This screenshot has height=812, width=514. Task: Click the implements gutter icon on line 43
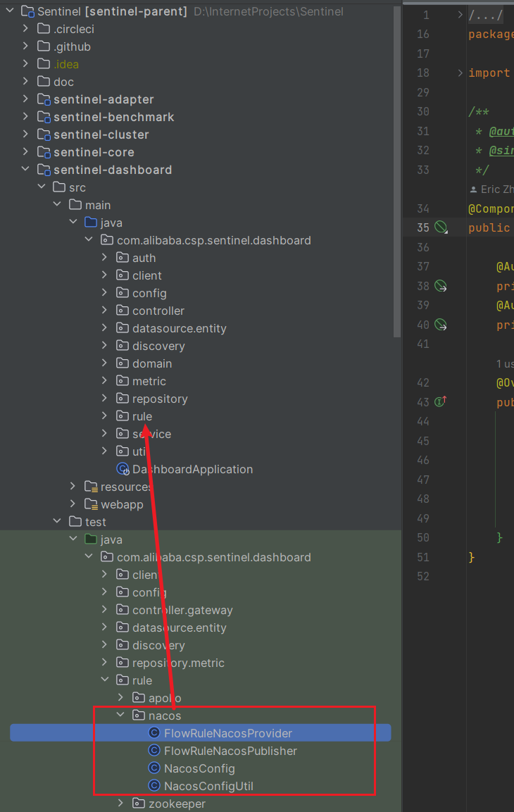coord(441,401)
